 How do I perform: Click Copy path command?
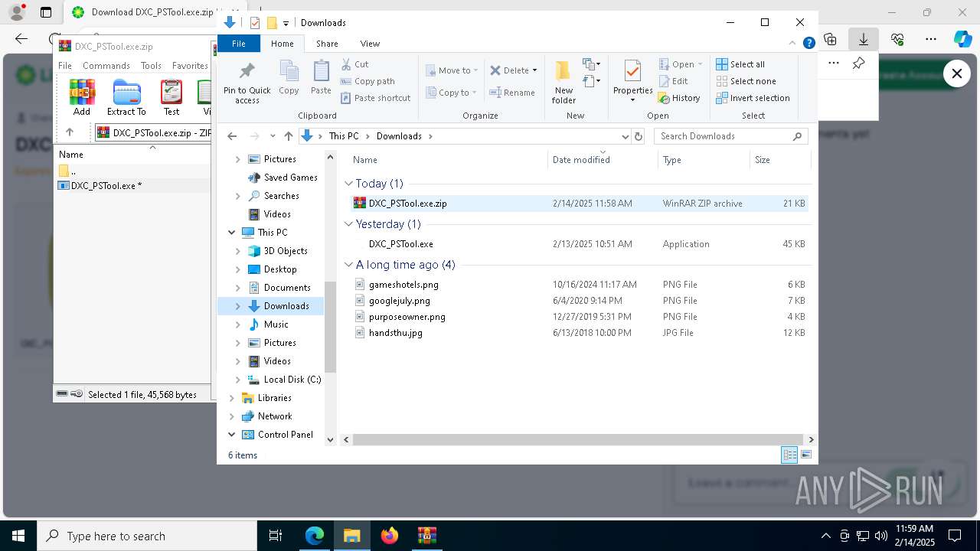pyautogui.click(x=367, y=81)
